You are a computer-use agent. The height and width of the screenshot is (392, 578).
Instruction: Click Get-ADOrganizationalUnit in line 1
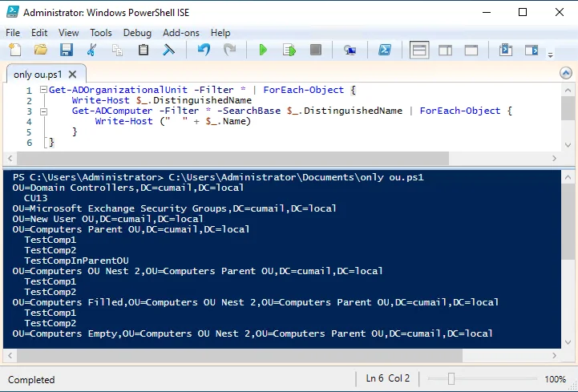(119, 90)
